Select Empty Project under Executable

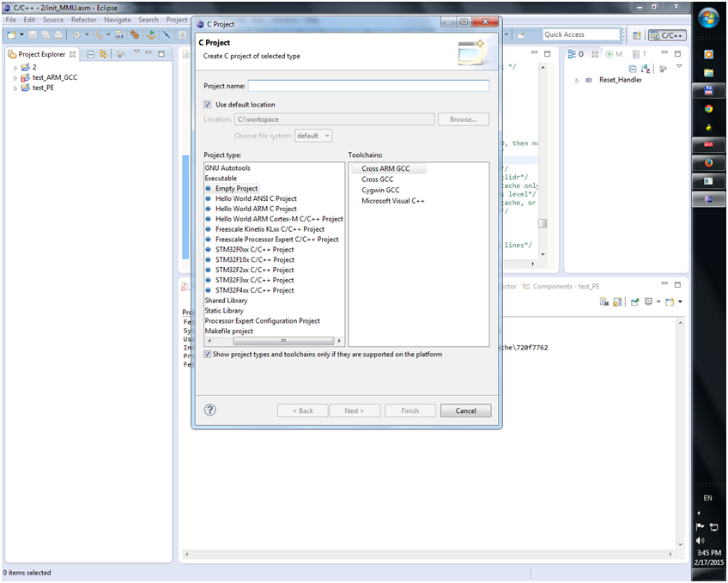(x=236, y=188)
